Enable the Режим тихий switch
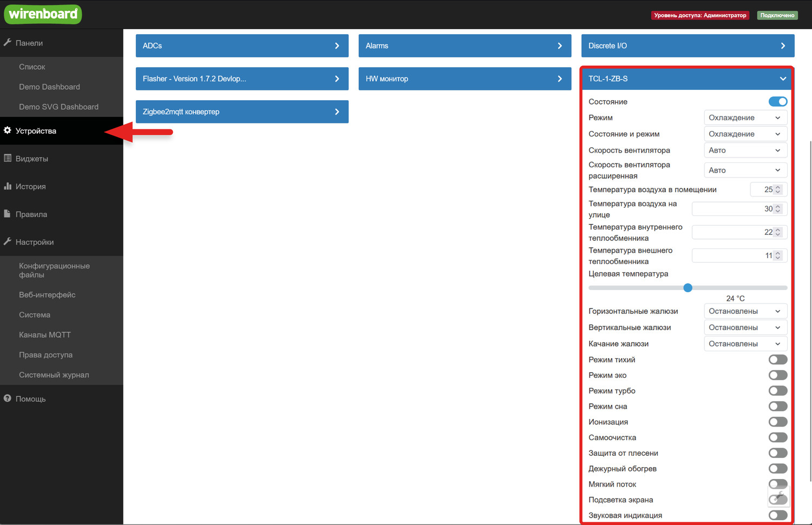 (x=777, y=360)
